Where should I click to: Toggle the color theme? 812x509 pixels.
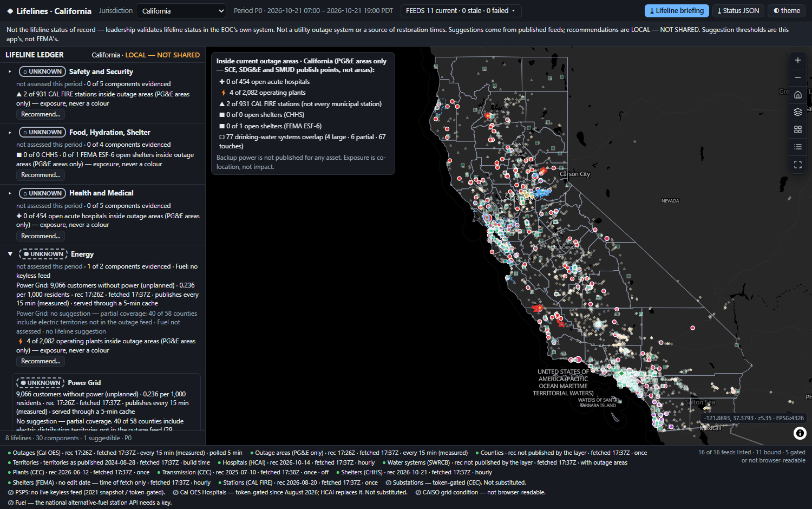[787, 11]
